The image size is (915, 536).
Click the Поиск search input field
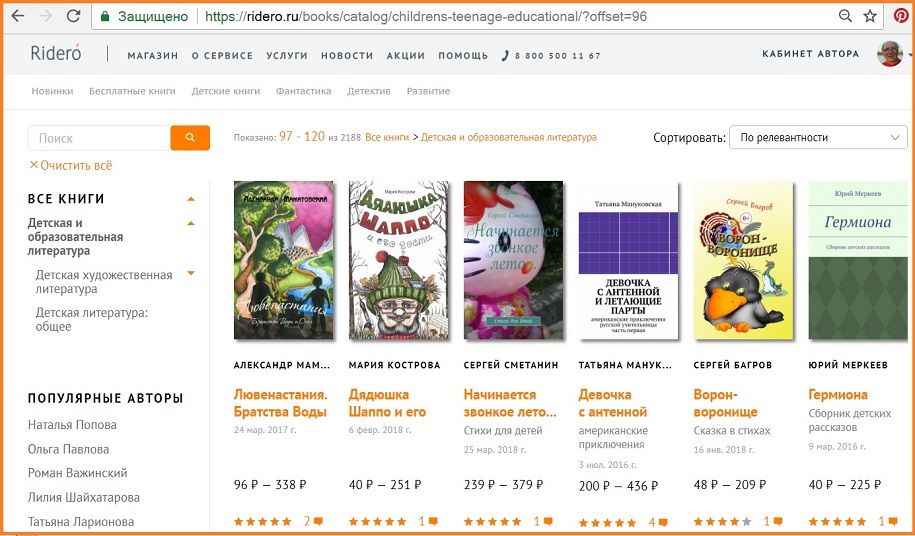tap(99, 138)
